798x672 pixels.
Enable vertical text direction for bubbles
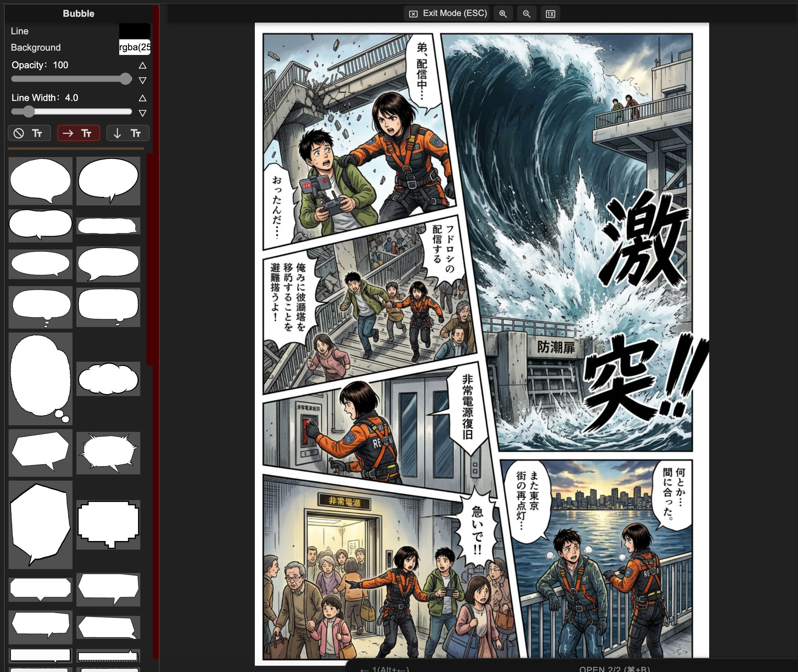(128, 133)
